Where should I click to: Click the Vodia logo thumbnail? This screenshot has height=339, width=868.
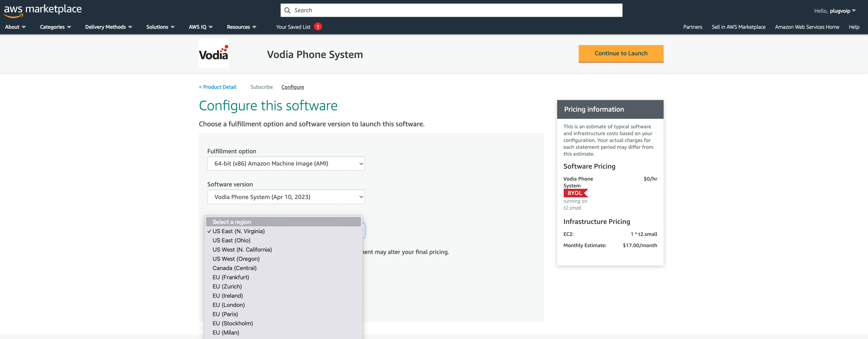tap(214, 53)
